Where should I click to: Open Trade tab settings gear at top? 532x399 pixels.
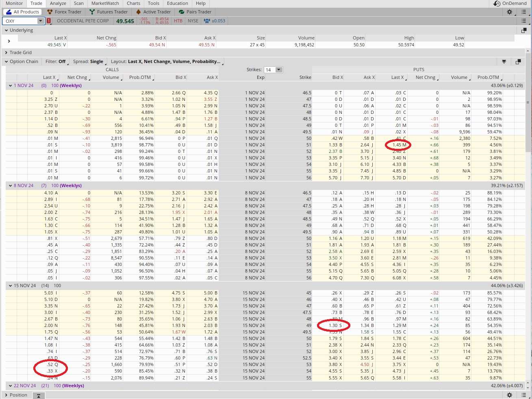click(x=510, y=12)
